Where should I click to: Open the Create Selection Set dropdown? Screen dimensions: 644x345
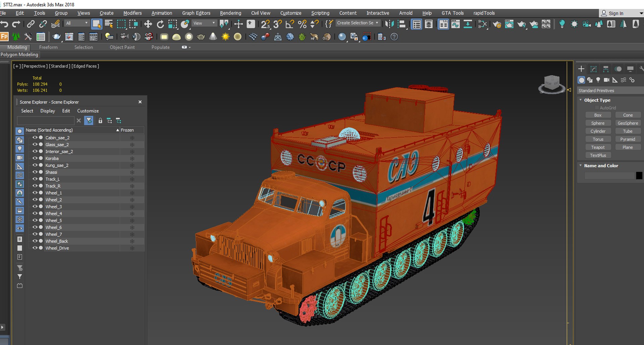358,23
